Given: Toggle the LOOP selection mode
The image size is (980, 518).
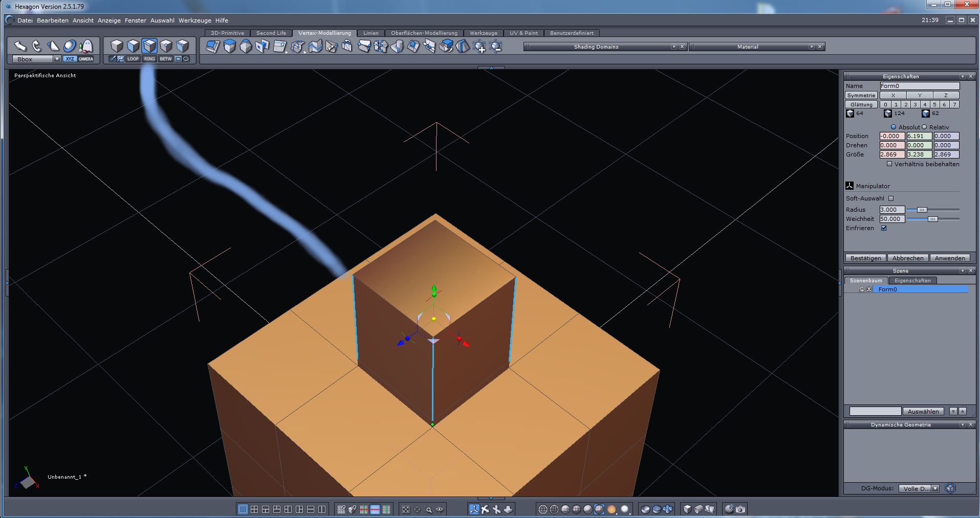Looking at the screenshot, I should pos(133,59).
